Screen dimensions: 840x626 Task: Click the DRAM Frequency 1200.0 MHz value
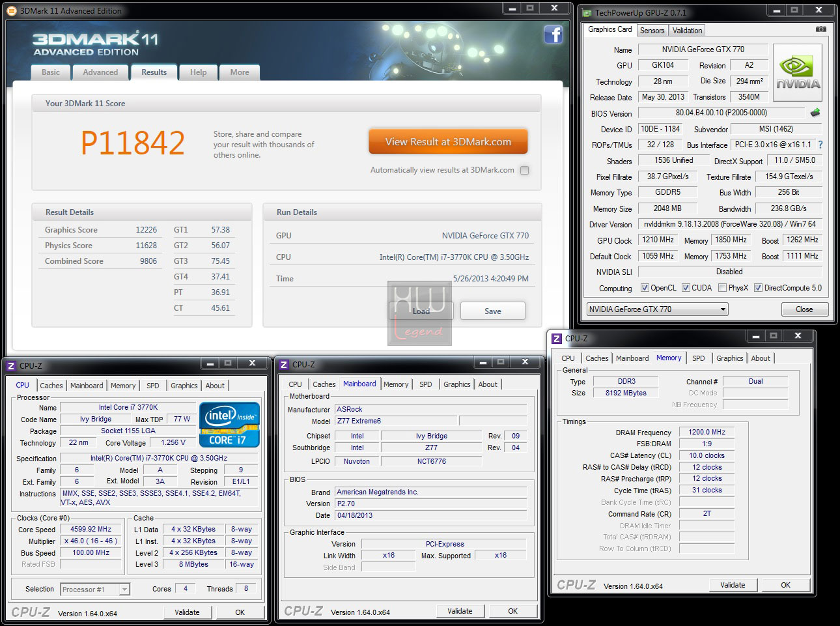[x=707, y=433]
